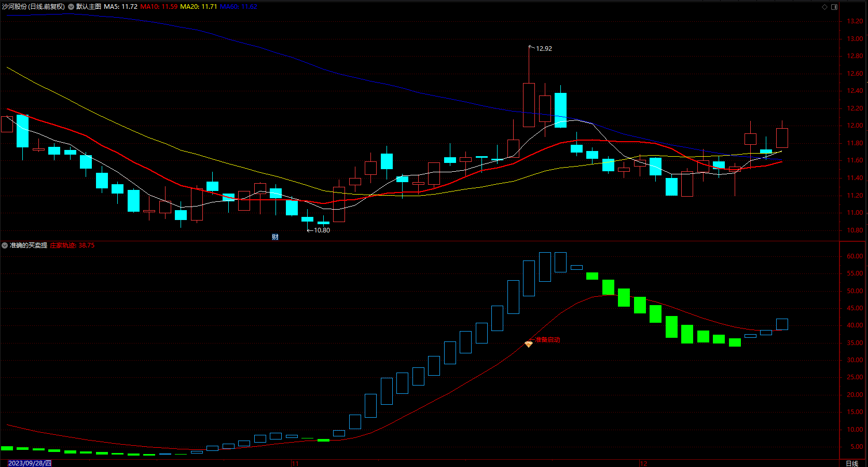Click the 准备启动 signal text
This screenshot has height=467, width=868.
point(548,340)
